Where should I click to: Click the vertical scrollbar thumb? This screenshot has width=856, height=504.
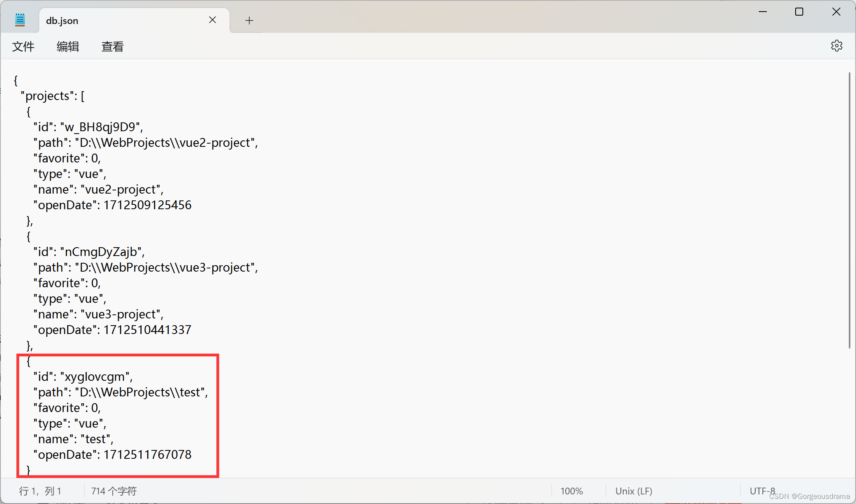point(849,210)
